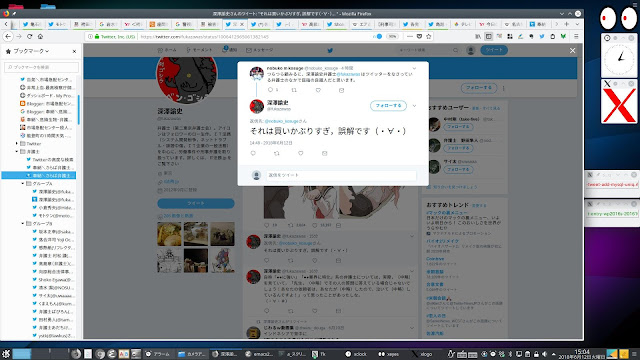Open first ramen photo thumbnail
Image resolution: width=640 pixels, height=360 pixels.
point(169,234)
